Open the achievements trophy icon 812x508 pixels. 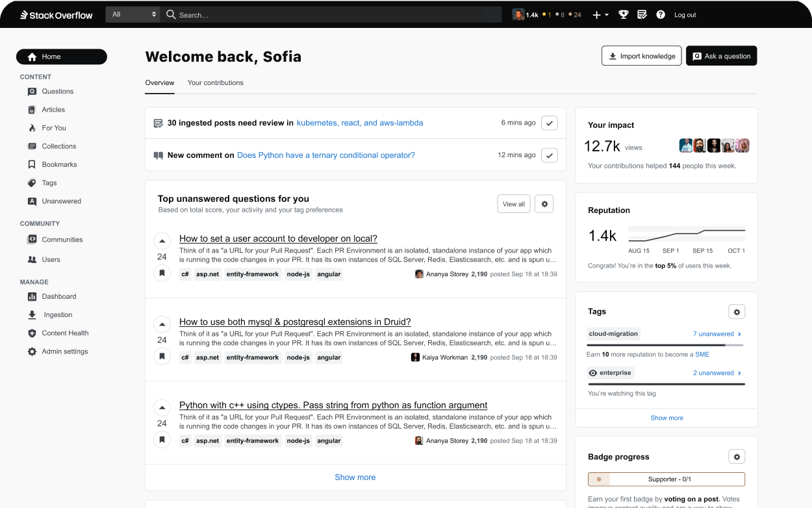(x=624, y=14)
